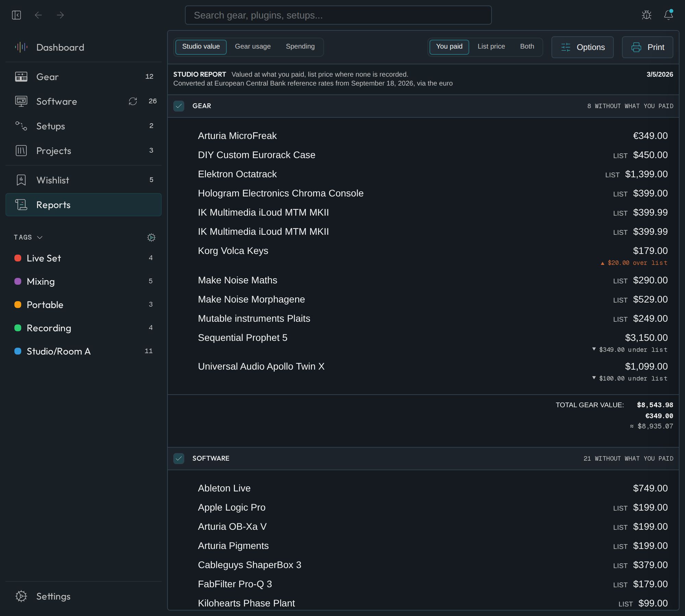This screenshot has width=685, height=616.
Task: Select the You paid price mode
Action: [x=449, y=47]
